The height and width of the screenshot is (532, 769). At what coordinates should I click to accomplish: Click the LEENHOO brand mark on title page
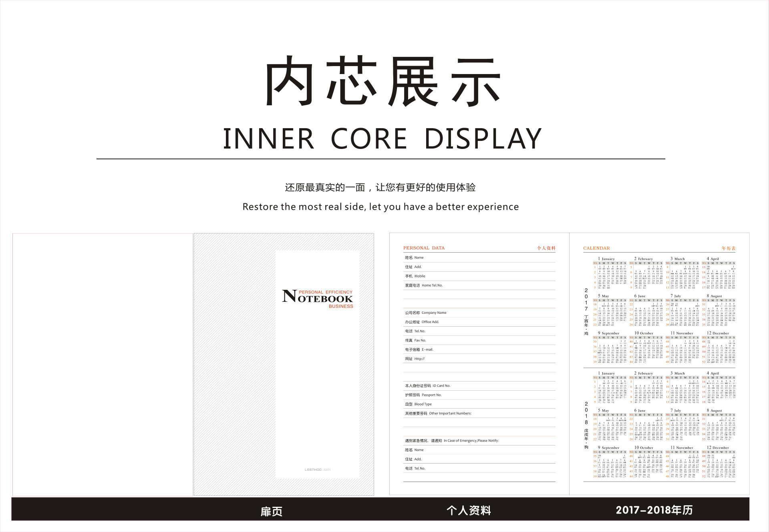[317, 470]
